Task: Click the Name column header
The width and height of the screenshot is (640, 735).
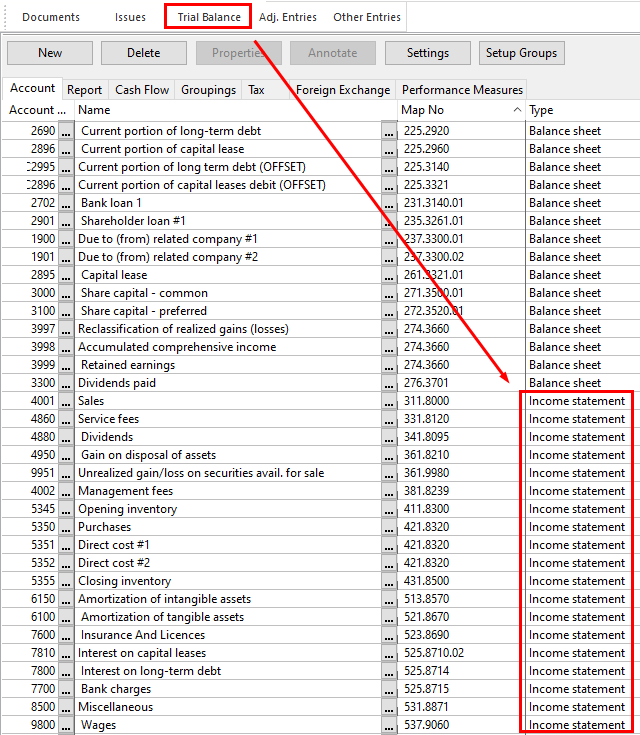Action: 236,110
